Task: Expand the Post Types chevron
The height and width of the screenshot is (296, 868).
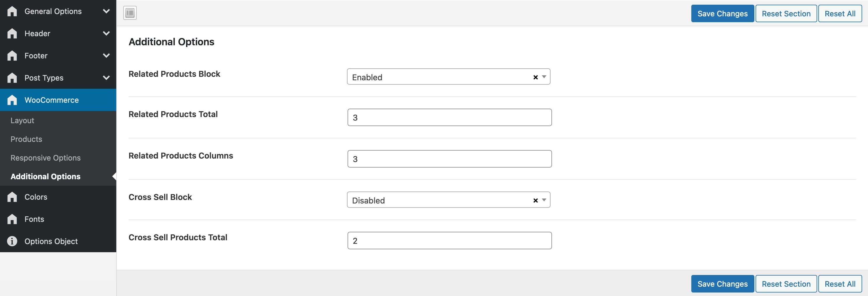Action: (106, 78)
